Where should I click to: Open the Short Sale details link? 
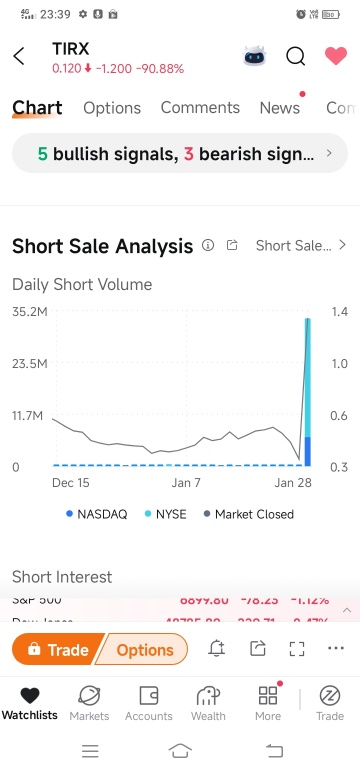tap(301, 245)
